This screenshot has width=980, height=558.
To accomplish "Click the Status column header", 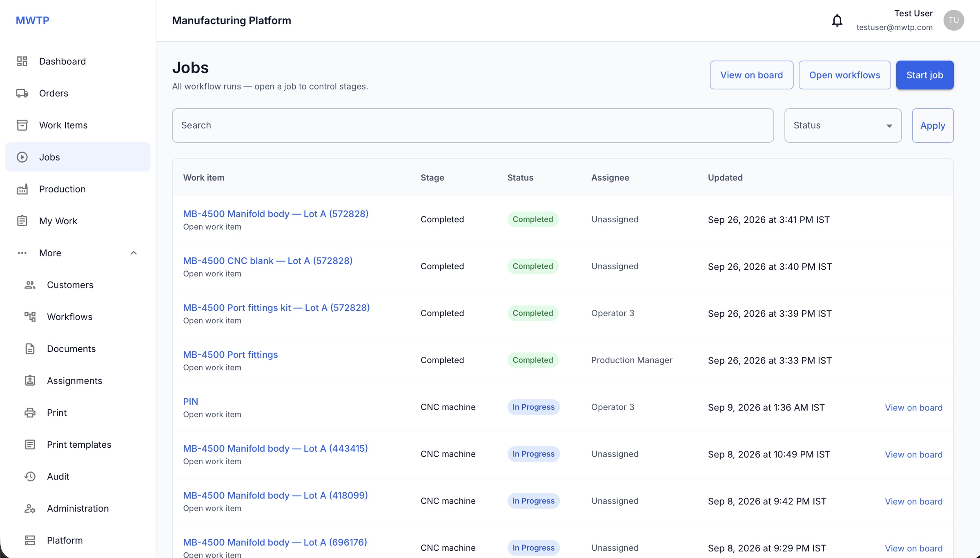I will pyautogui.click(x=520, y=178).
